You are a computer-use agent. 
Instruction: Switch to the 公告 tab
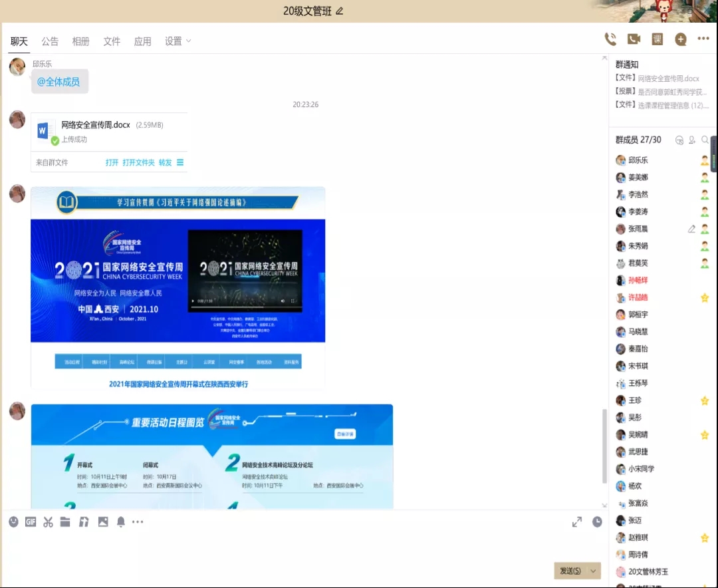coord(50,41)
